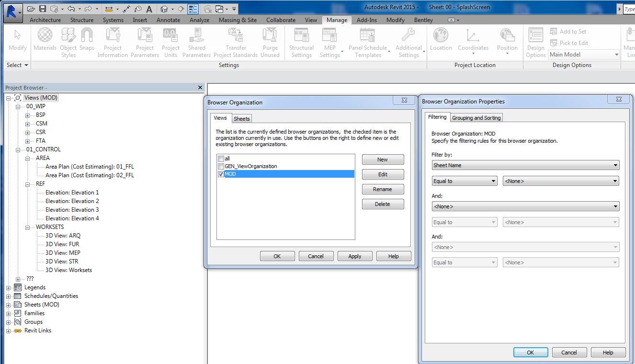Screen dimensions: 635x364
Task: Click the Snaps magnet icon
Action: coord(87,34)
